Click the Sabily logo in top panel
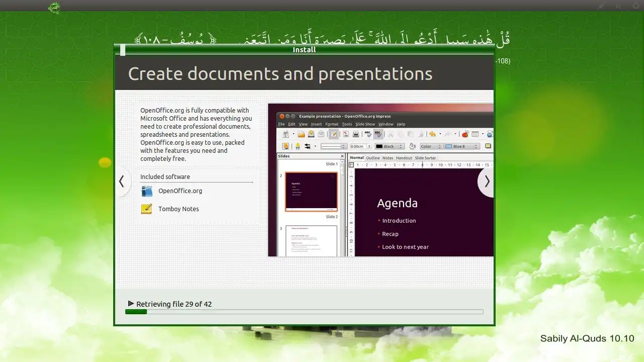 pos(54,7)
